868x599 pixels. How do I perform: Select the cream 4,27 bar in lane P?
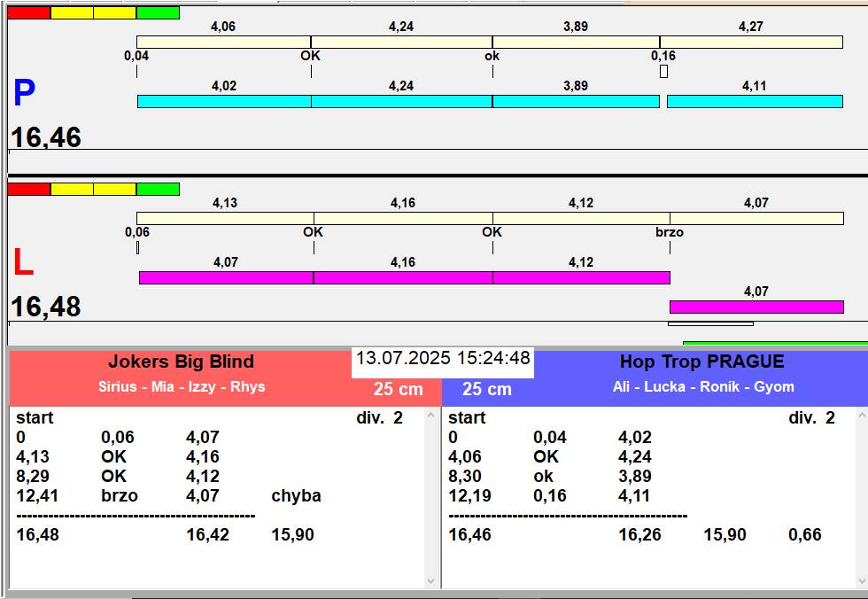[751, 42]
